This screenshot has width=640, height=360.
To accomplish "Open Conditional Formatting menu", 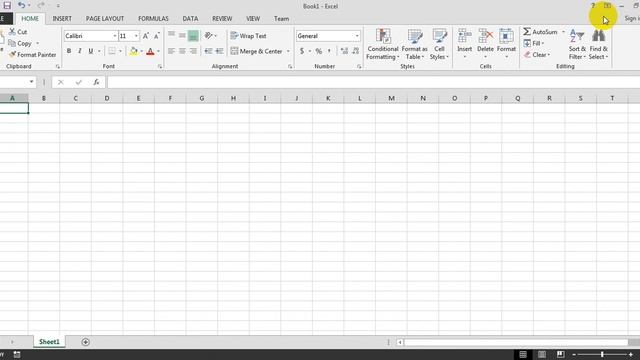I will 383,44.
